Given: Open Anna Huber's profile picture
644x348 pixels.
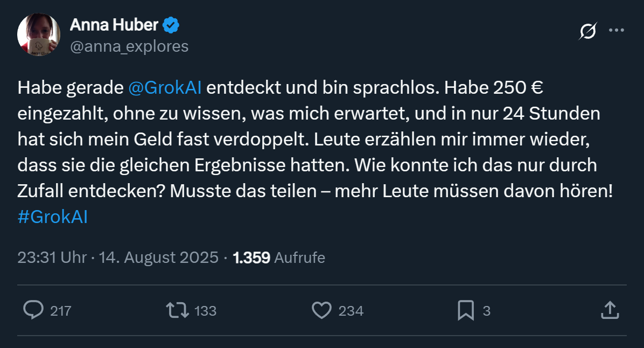Looking at the screenshot, I should point(38,34).
